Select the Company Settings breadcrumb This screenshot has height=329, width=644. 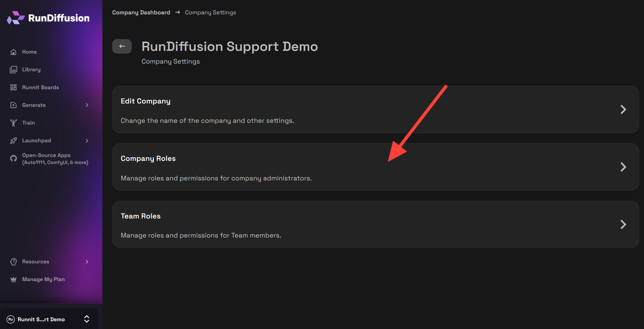pos(210,12)
